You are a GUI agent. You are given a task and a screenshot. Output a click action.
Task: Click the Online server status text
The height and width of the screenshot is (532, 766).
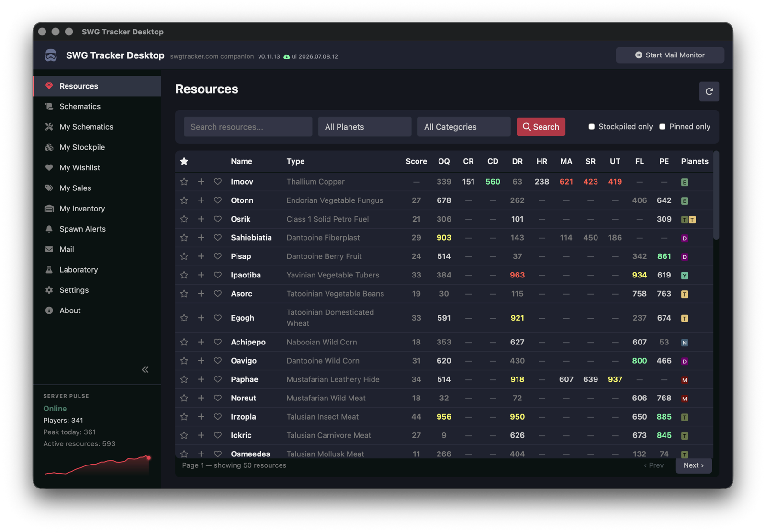click(x=55, y=409)
